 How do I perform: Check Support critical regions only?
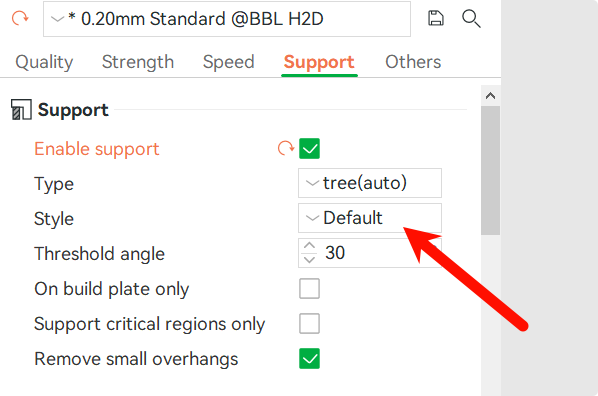(309, 324)
